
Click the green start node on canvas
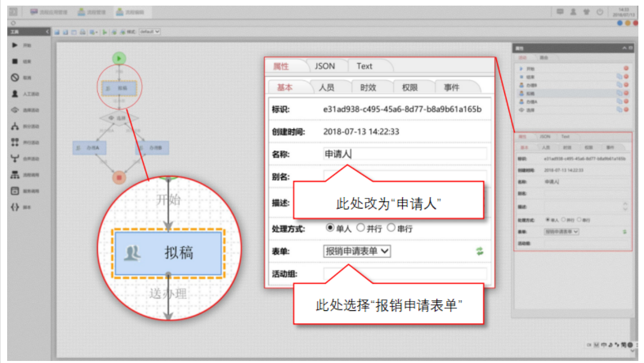pyautogui.click(x=119, y=59)
